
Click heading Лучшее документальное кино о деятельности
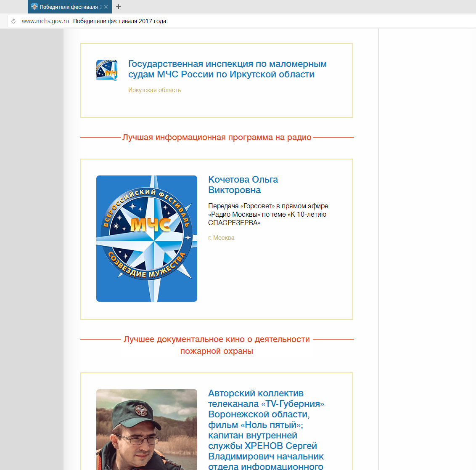click(217, 339)
